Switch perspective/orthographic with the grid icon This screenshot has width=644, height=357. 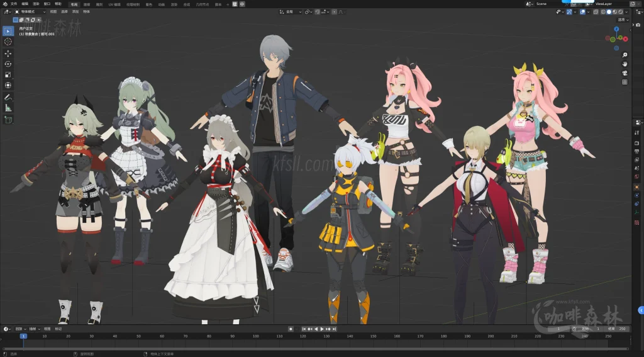(625, 82)
